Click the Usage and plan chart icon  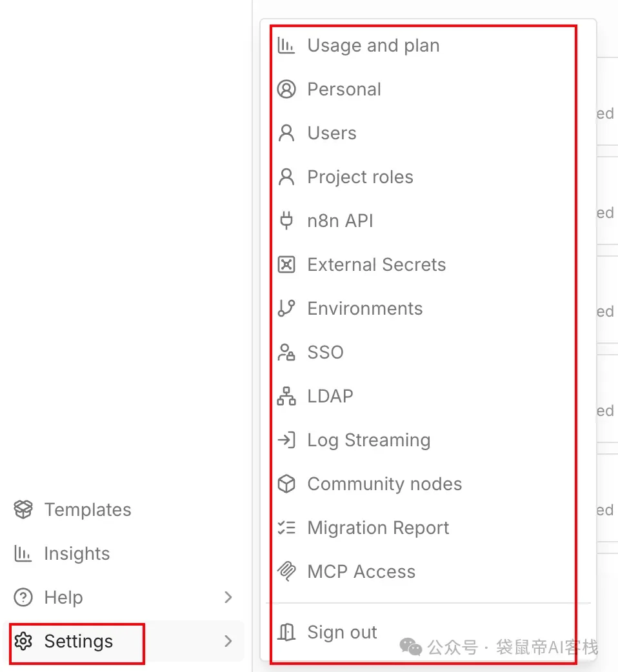pos(286,46)
